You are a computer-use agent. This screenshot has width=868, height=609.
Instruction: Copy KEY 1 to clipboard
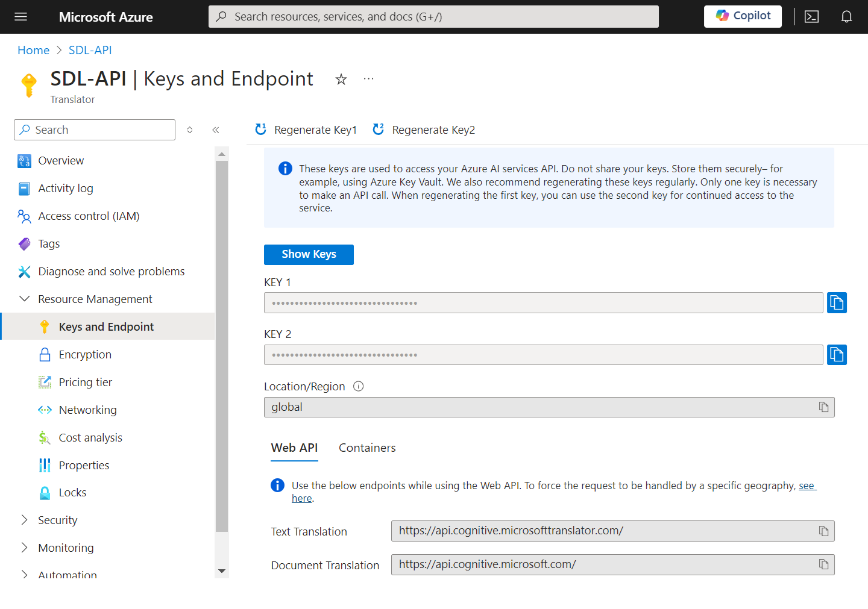(837, 302)
